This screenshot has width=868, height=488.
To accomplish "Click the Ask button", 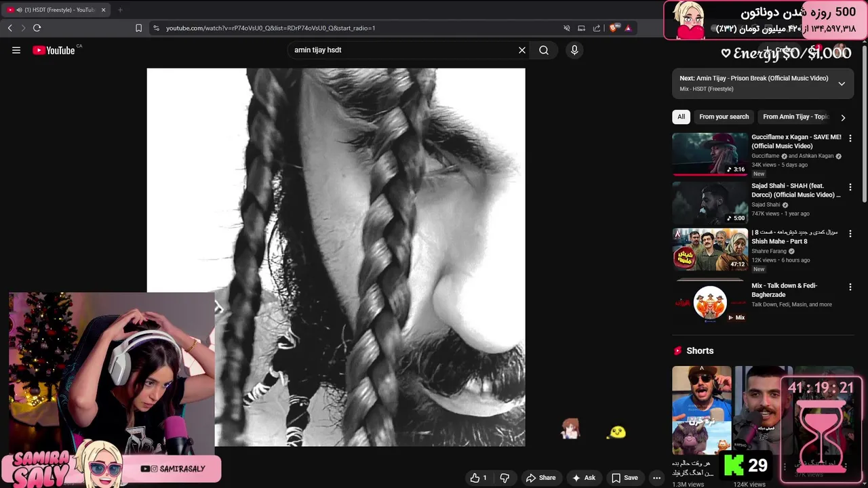I will coord(583,478).
